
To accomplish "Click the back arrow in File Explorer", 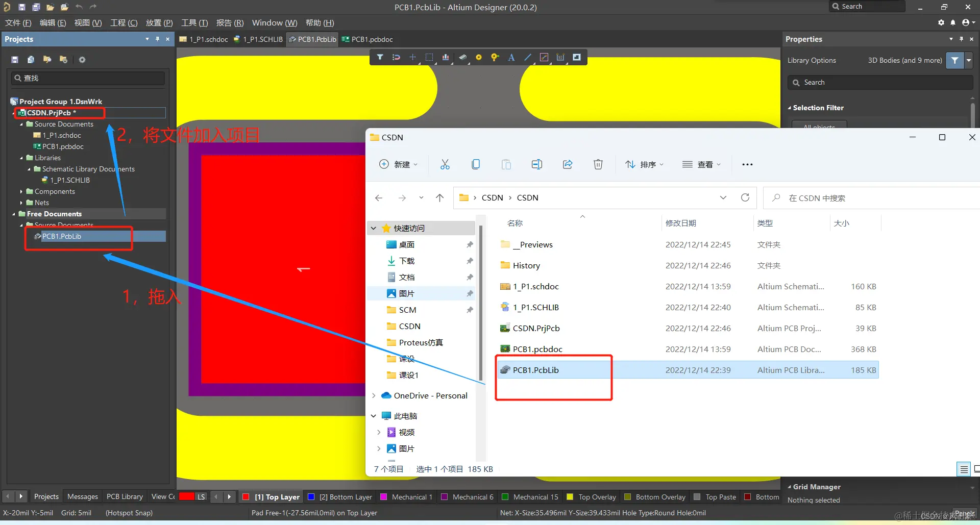I will click(x=379, y=198).
